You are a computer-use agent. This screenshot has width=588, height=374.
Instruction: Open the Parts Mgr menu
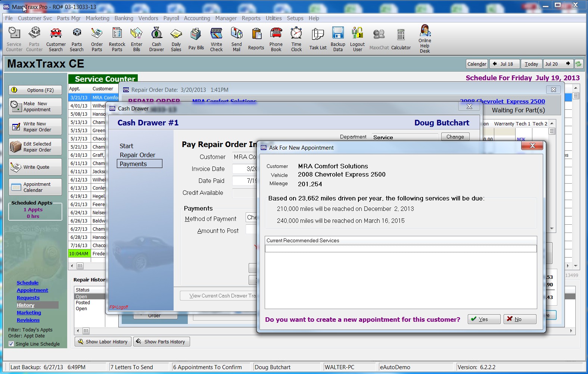pyautogui.click(x=69, y=18)
